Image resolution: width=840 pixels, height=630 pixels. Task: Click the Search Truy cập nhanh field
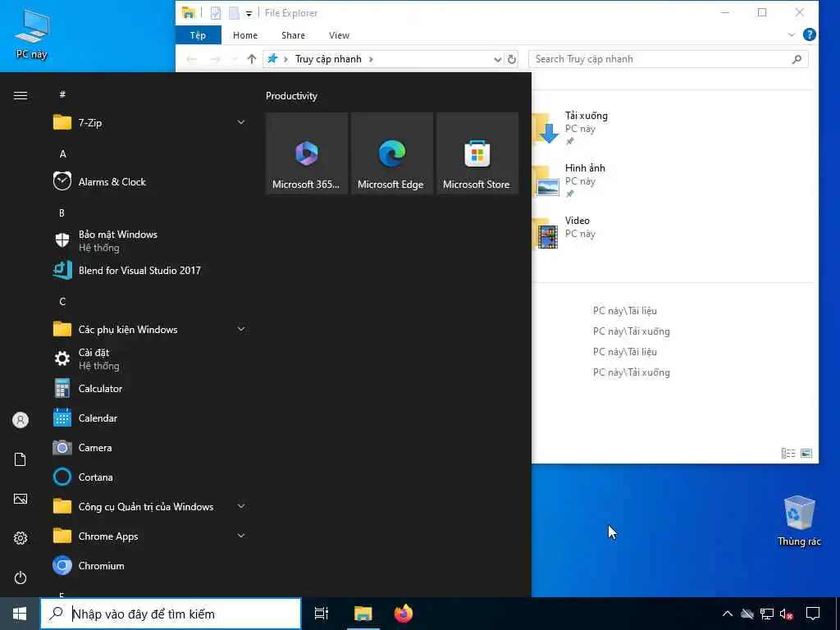(x=668, y=59)
